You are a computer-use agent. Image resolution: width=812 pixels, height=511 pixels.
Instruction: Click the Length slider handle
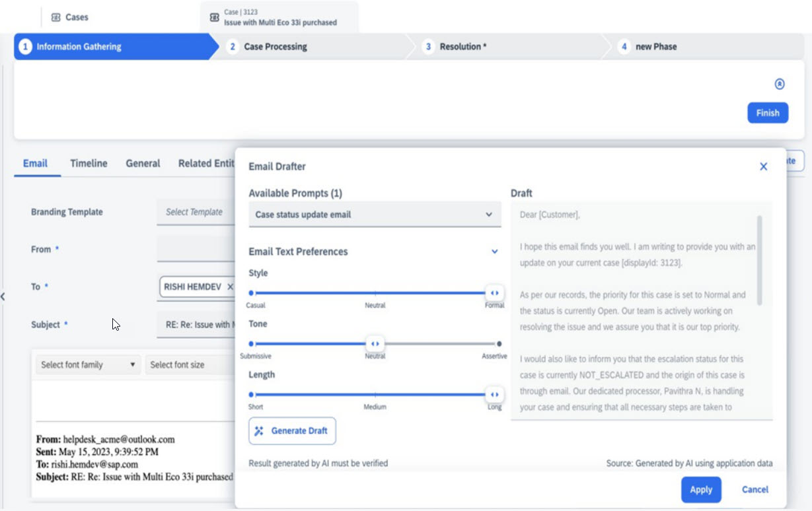[x=494, y=394]
